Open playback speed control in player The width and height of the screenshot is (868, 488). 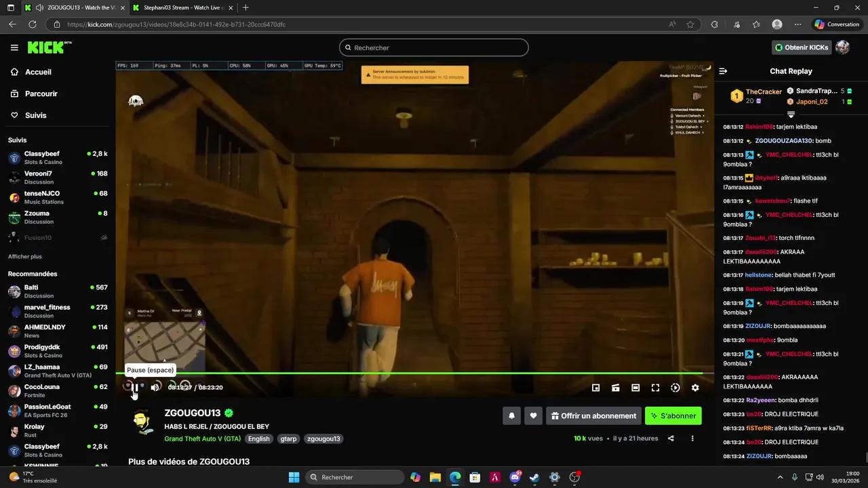pos(675,388)
